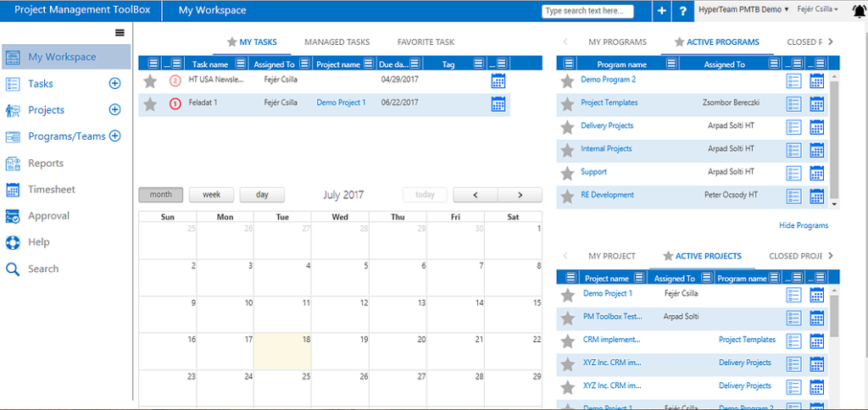The image size is (868, 410).
Task: Select the My Programs tab
Action: coord(617,42)
